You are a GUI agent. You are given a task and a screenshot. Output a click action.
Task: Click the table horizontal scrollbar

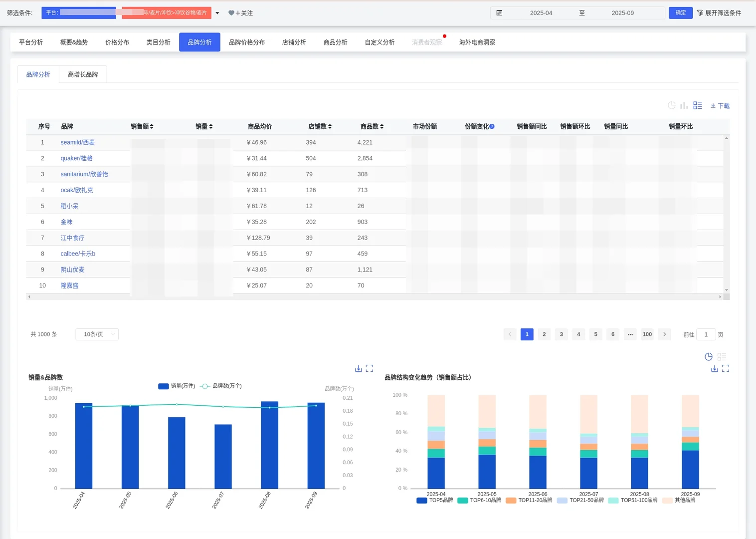375,296
